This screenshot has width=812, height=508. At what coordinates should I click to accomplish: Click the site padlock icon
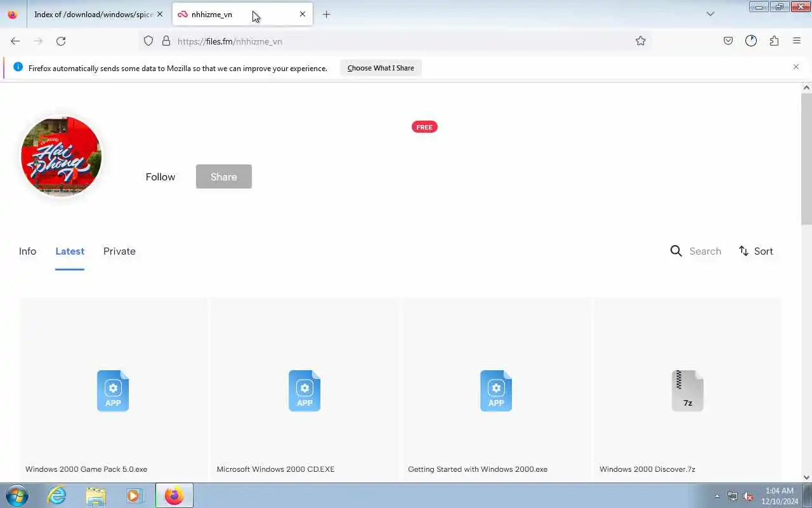coord(166,41)
